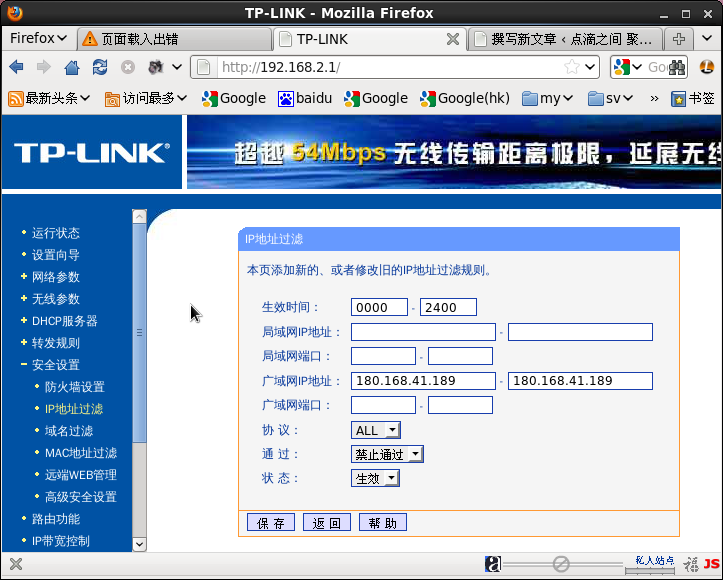The height and width of the screenshot is (580, 723).
Task: Click the 生效时间 end field 2400
Action: (x=448, y=307)
